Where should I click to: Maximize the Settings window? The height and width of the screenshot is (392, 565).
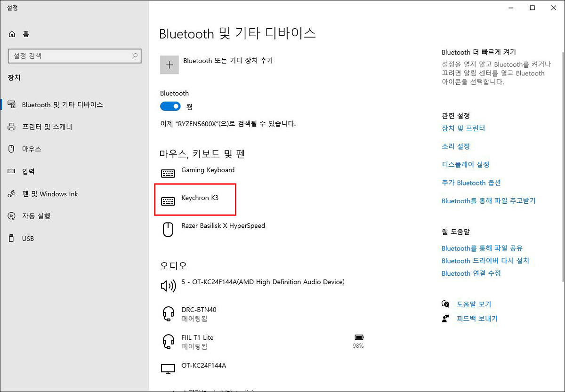tap(532, 8)
